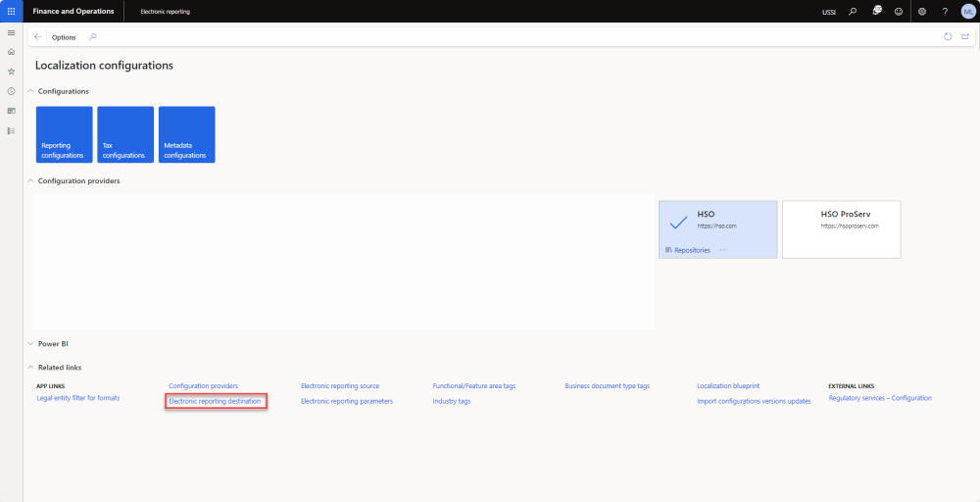Open Regulatory services – Configuration link
This screenshot has width=980, height=502.
coord(880,398)
